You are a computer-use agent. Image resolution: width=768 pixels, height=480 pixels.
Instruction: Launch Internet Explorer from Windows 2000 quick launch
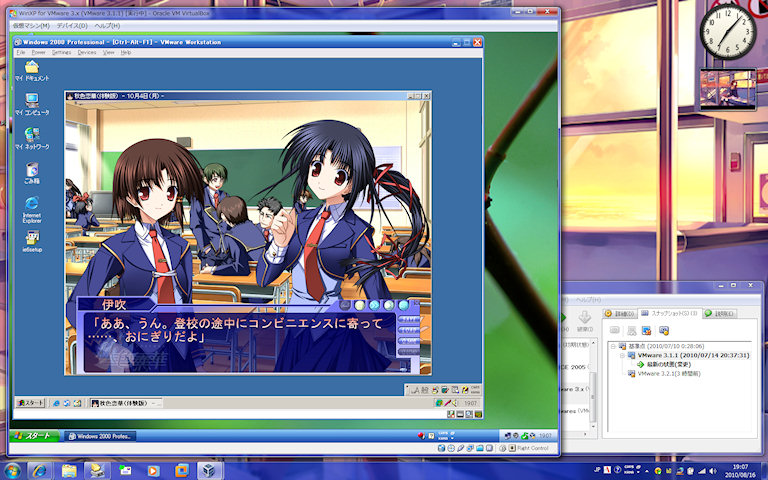click(x=56, y=403)
